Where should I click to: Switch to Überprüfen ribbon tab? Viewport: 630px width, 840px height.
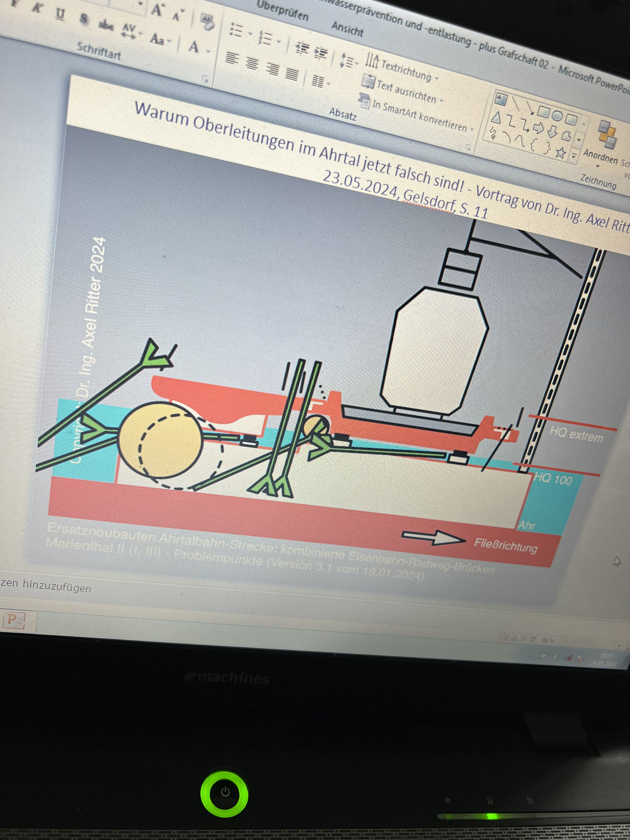coord(282,11)
